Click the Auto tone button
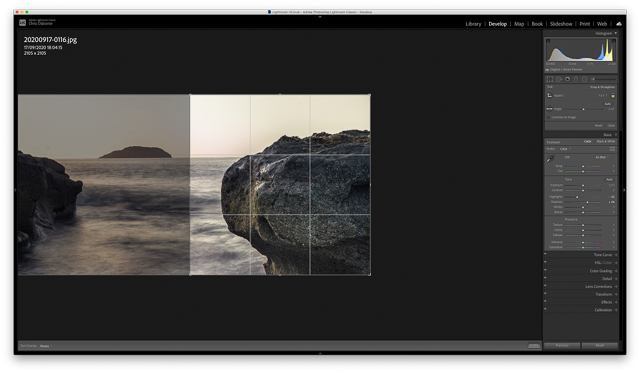 (609, 180)
